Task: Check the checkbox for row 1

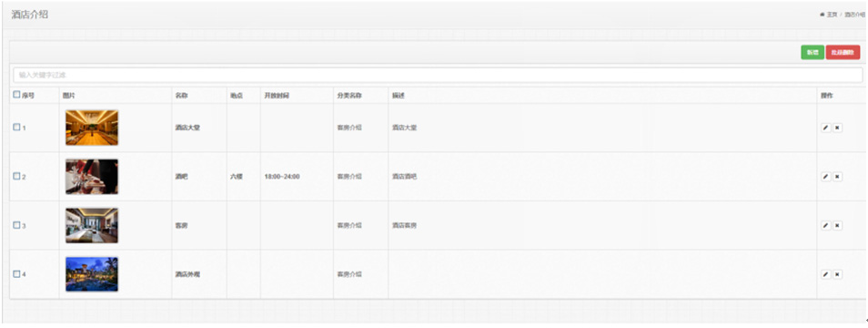Action: pos(16,127)
